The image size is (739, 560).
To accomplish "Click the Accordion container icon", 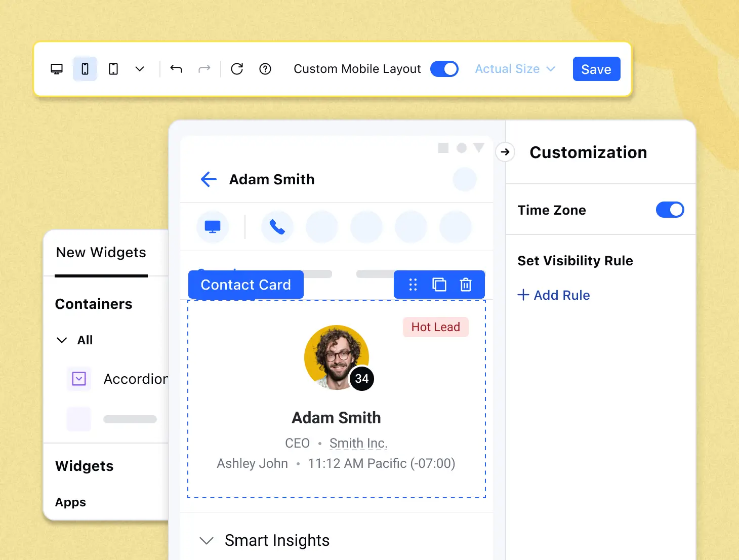I will (79, 379).
